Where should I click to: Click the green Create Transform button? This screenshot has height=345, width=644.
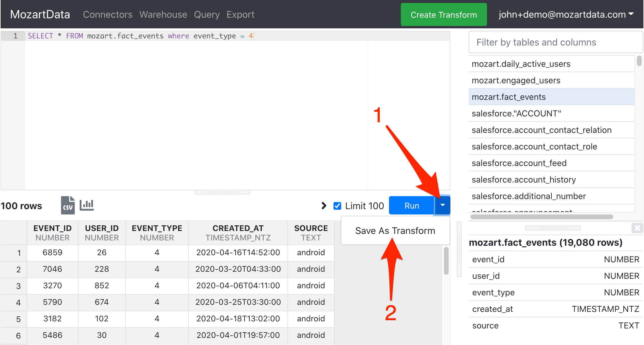coord(443,15)
